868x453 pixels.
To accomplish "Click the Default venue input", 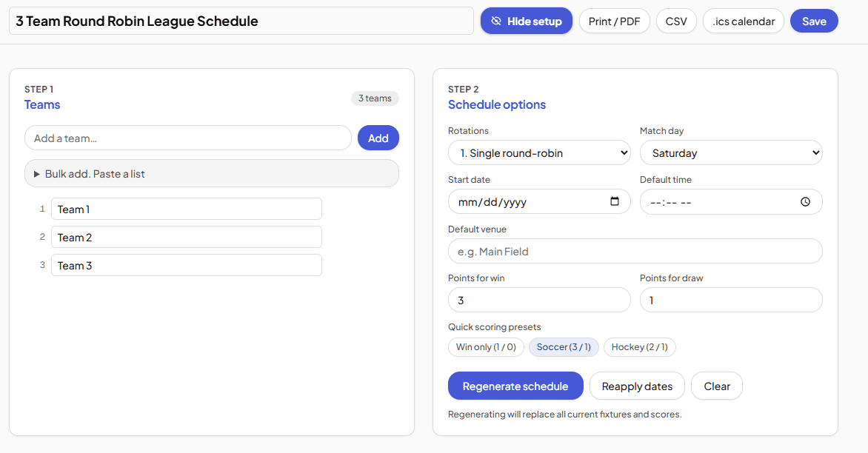I will point(635,251).
